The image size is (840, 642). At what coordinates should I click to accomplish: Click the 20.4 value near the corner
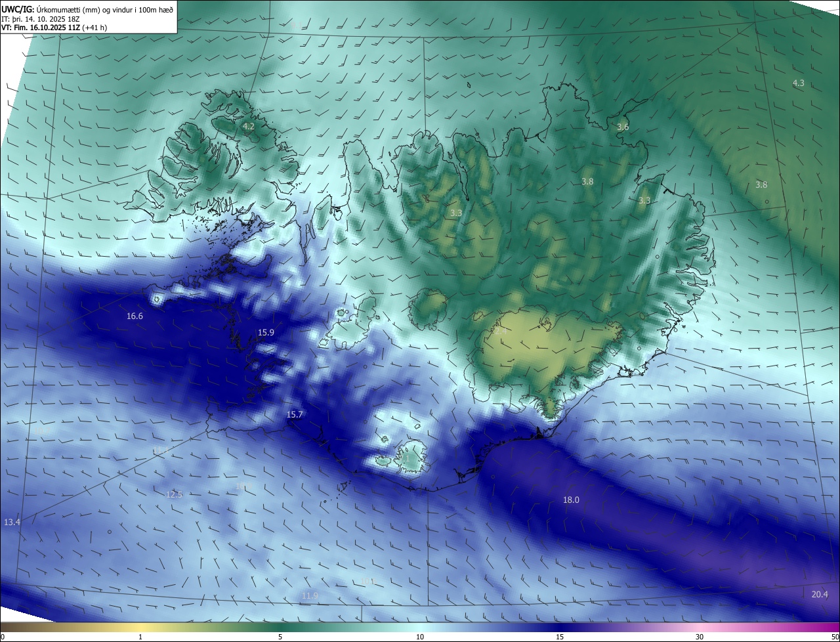pyautogui.click(x=820, y=595)
